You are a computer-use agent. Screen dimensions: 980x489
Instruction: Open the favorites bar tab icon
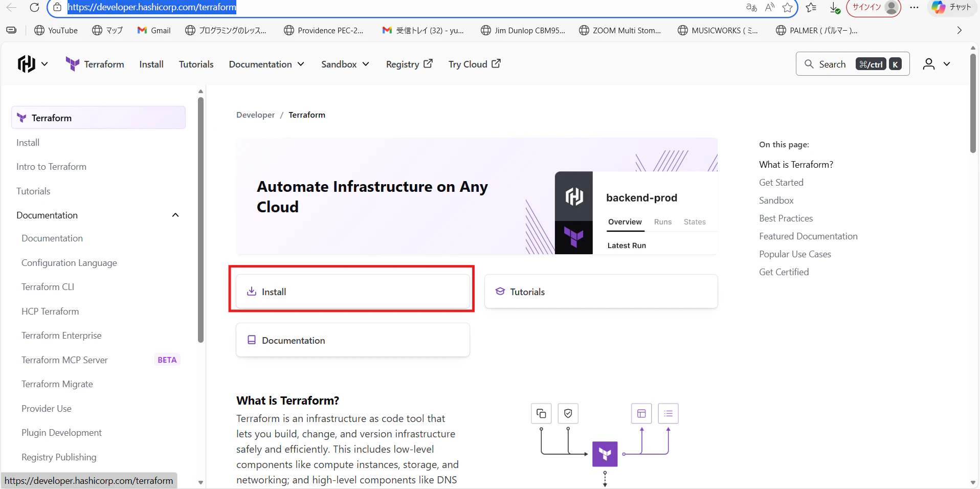coord(11,30)
